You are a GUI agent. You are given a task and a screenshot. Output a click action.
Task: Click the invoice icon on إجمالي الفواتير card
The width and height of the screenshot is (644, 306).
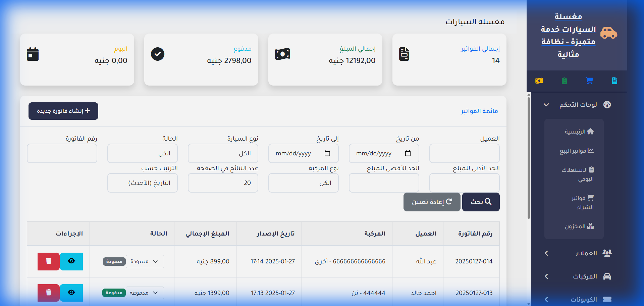pyautogui.click(x=404, y=54)
